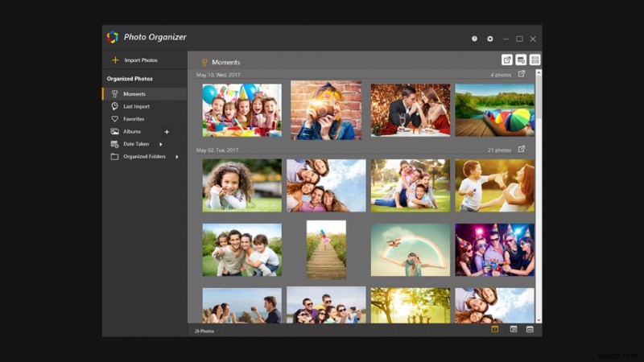Export May 10 group with share icon
Image resolution: width=644 pixels, height=362 pixels.
(521, 74)
